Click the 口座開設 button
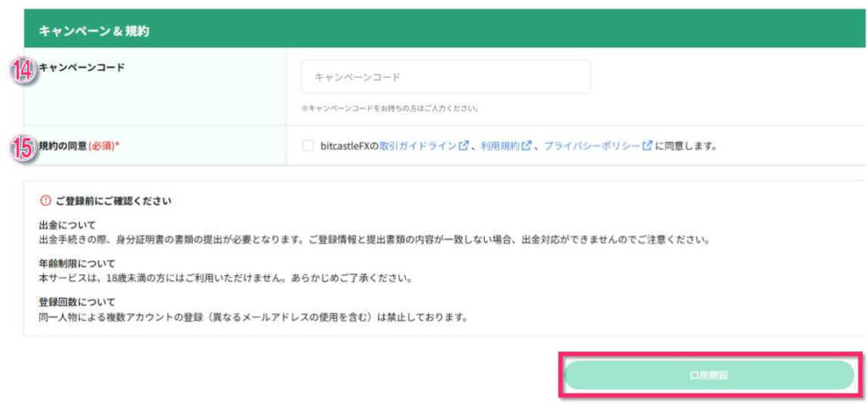 pyautogui.click(x=709, y=375)
